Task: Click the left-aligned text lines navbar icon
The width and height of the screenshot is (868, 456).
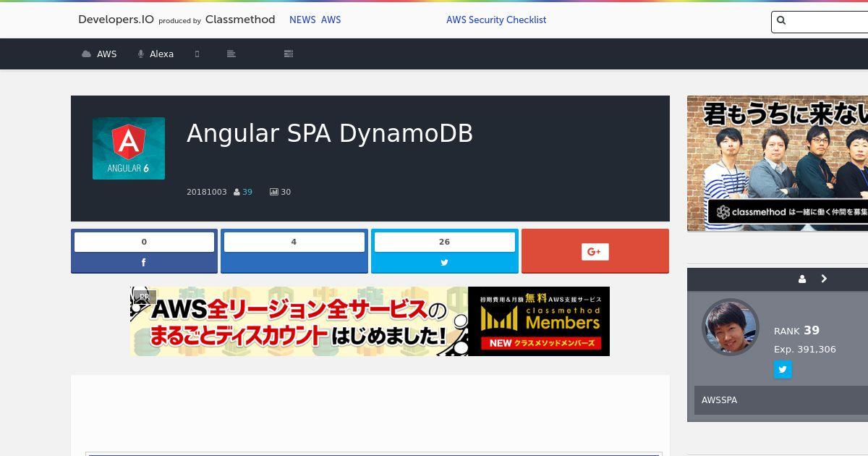Action: (x=231, y=54)
